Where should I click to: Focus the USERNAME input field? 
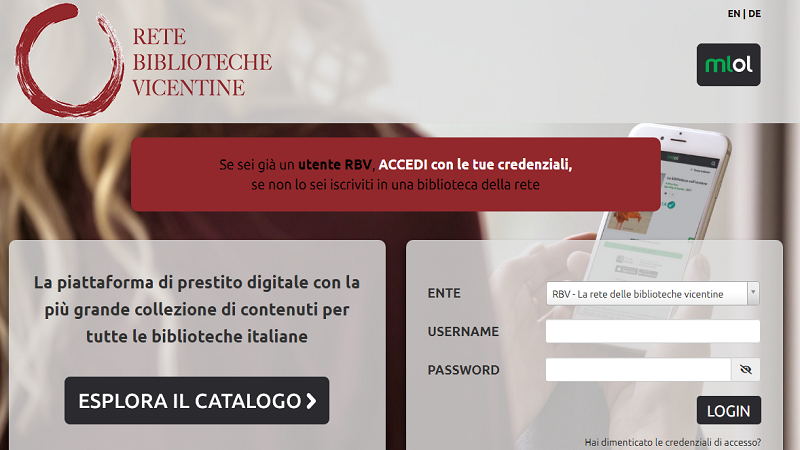(x=653, y=331)
